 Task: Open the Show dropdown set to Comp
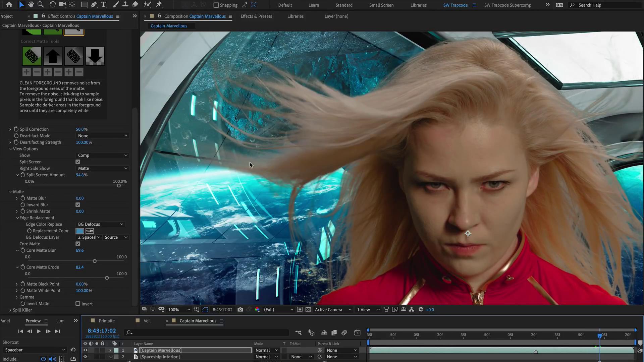tap(102, 156)
